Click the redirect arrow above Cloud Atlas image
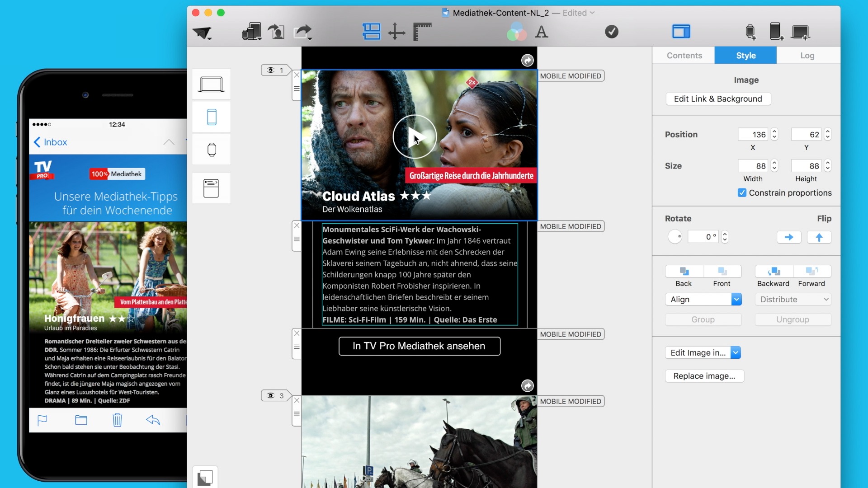The image size is (868, 488). click(x=527, y=60)
